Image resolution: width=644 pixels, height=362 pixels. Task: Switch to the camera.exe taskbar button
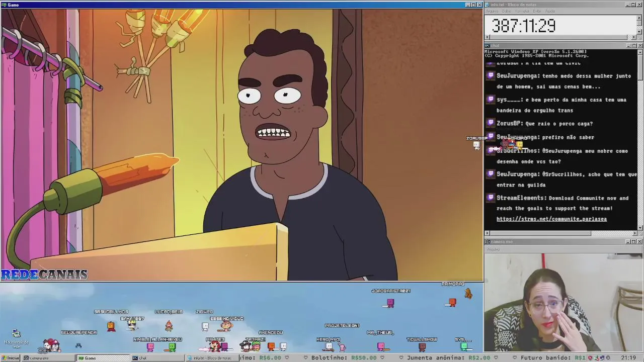click(49, 358)
